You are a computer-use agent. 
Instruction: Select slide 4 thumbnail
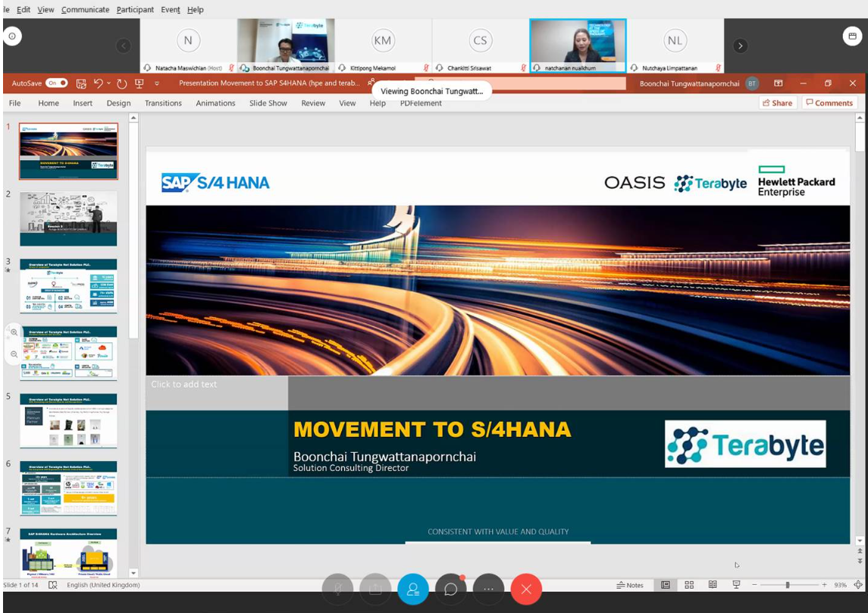[x=69, y=354]
